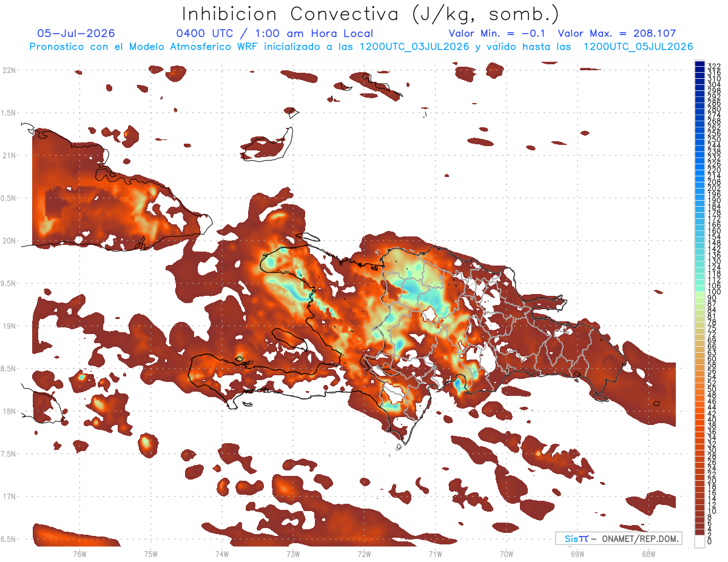Click the "60" value on the colorbar
This screenshot has height=562, width=728.
click(x=712, y=358)
